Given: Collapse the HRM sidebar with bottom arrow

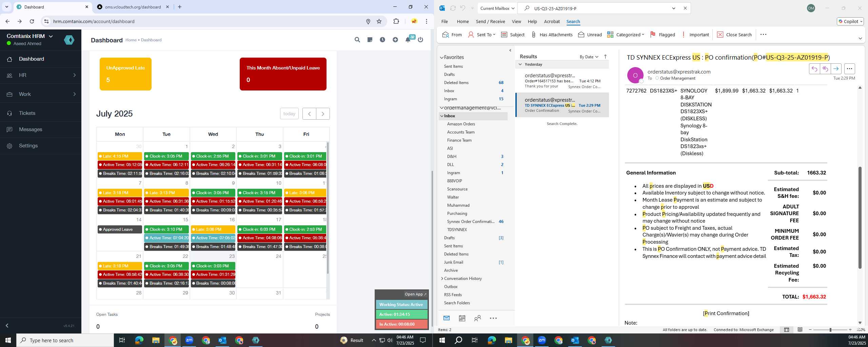Looking at the screenshot, I should point(7,326).
